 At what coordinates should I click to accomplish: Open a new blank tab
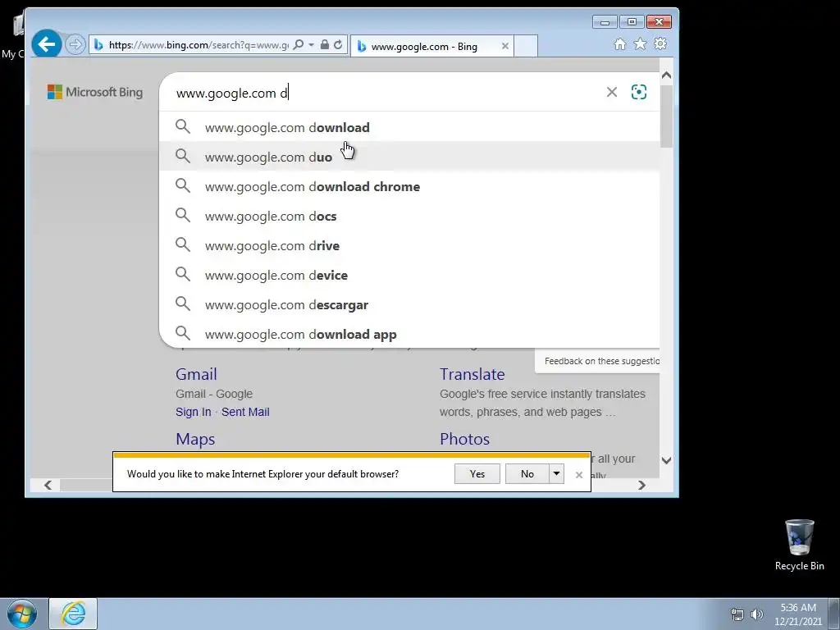tap(526, 46)
